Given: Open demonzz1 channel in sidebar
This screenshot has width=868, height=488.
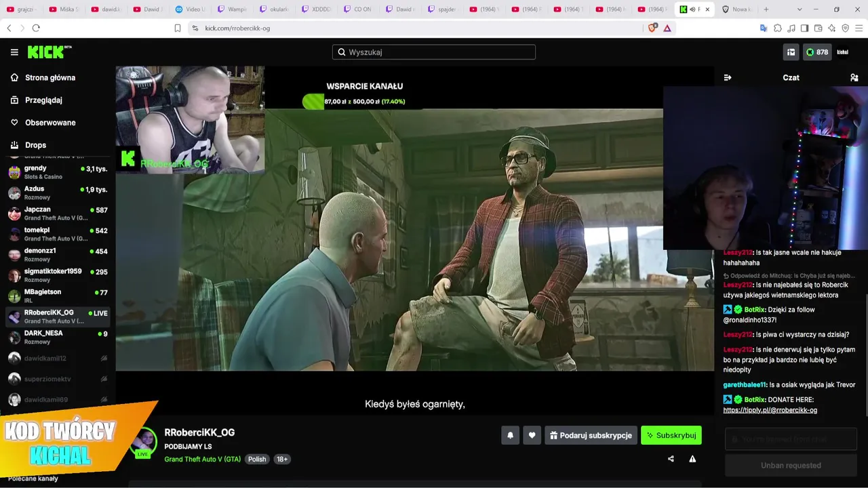Looking at the screenshot, I should point(58,255).
